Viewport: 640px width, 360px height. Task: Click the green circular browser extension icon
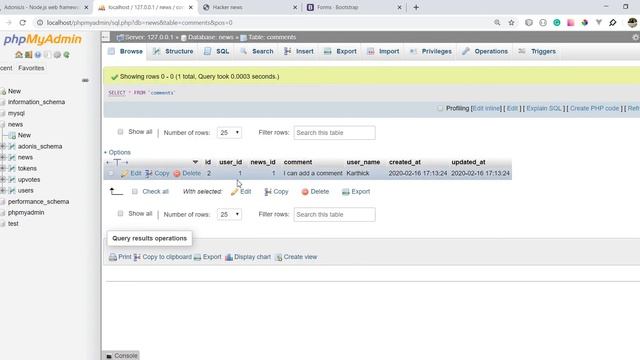pyautogui.click(x=557, y=23)
